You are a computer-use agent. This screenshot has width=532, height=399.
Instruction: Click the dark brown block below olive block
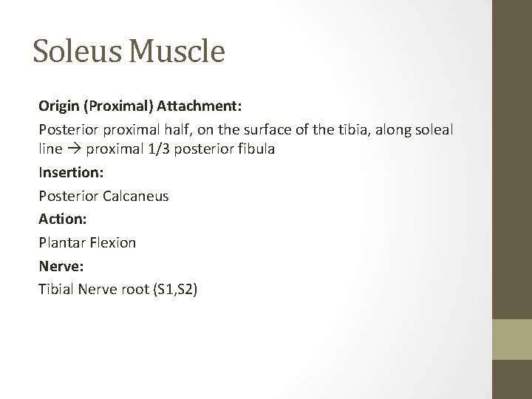(x=512, y=379)
